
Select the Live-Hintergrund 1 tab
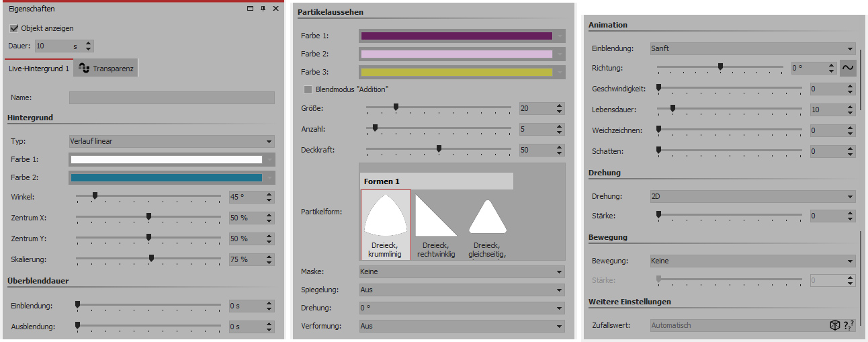click(x=38, y=69)
